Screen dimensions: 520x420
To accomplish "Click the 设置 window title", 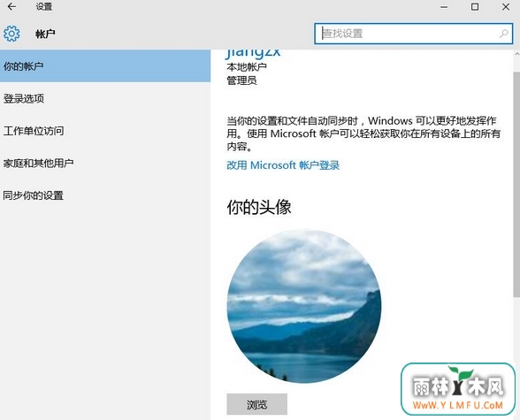I will pyautogui.click(x=44, y=6).
